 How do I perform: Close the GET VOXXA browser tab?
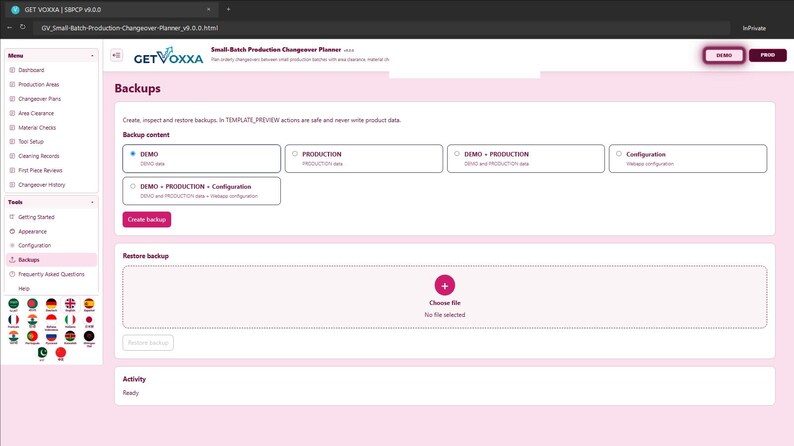(x=208, y=9)
